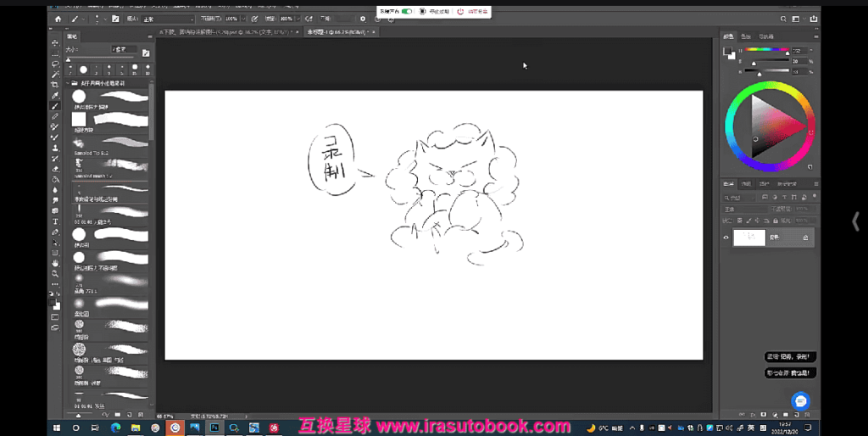This screenshot has width=868, height=436.
Task: Toggle pressure for opacity icon in options bar
Action: pos(254,19)
